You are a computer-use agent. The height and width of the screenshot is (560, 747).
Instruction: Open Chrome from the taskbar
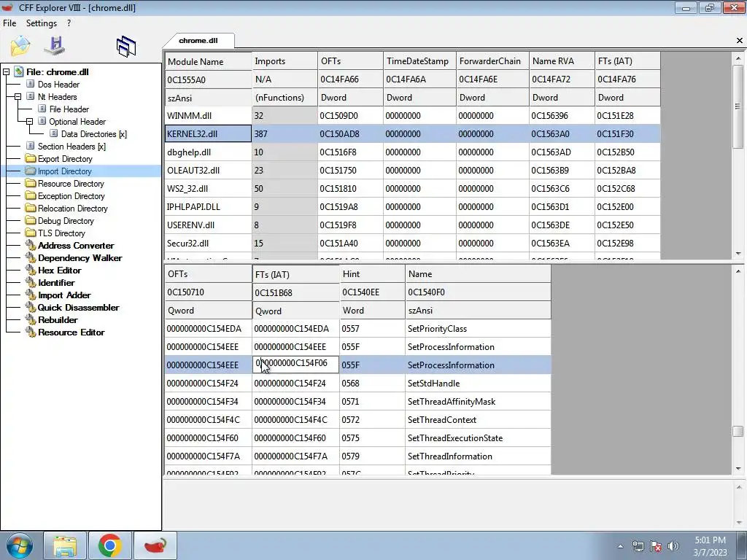[x=110, y=545]
